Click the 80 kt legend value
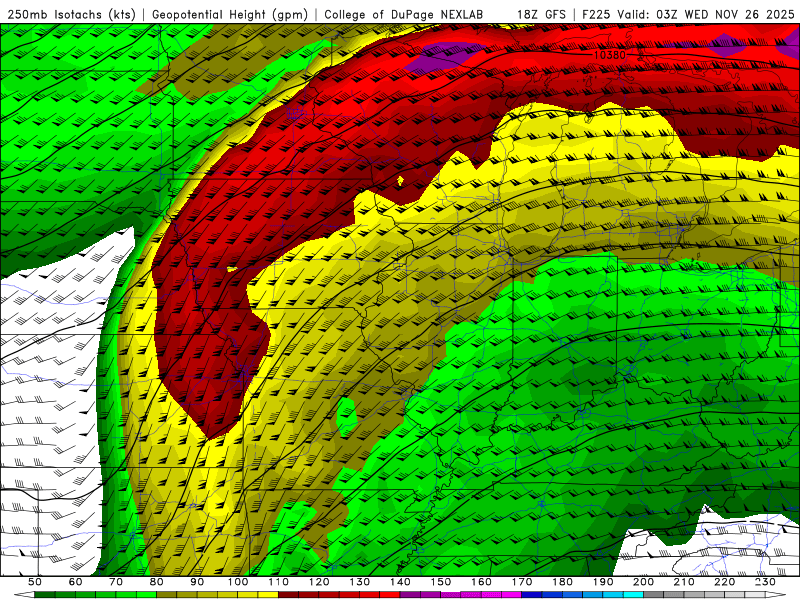This screenshot has height=600, width=800. [x=156, y=582]
